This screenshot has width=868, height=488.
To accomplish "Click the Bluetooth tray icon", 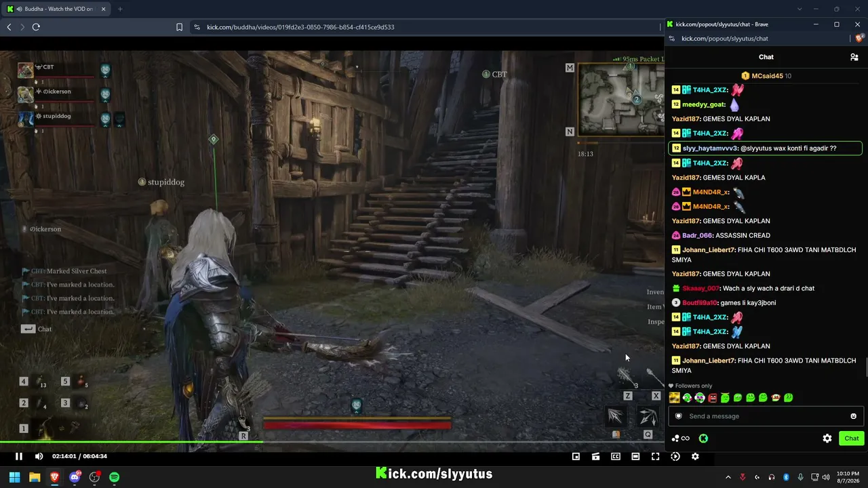I will tap(786, 477).
